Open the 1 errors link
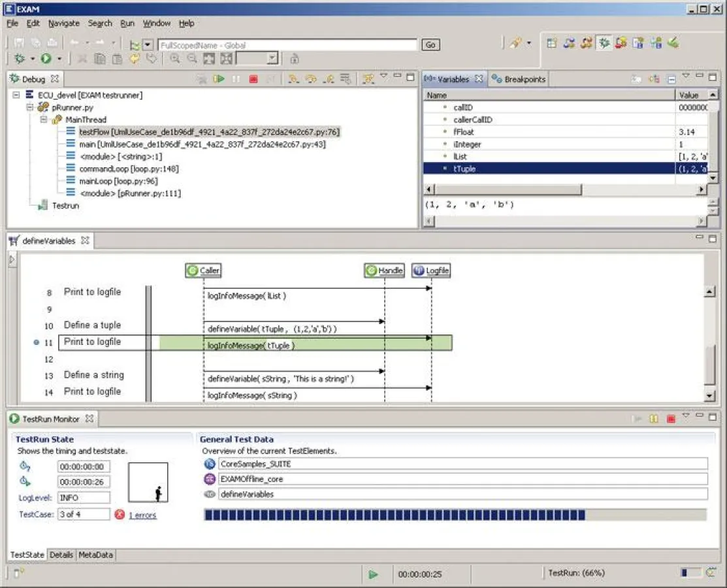727x588 pixels. click(x=142, y=515)
